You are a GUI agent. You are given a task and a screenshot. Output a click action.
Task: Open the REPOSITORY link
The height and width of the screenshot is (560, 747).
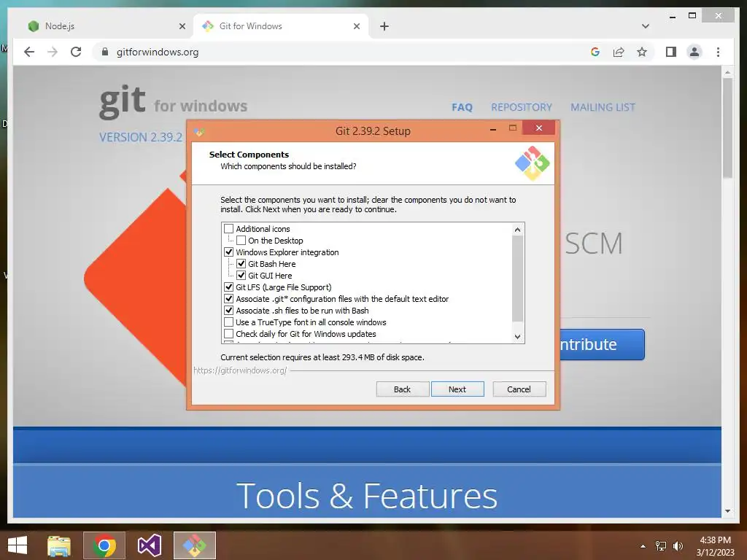tap(522, 107)
